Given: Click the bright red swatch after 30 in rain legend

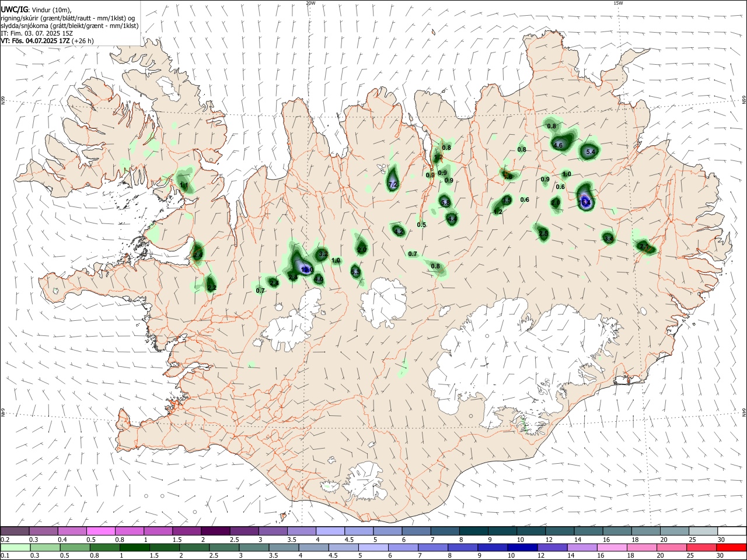Looking at the screenshot, I should (731, 548).
